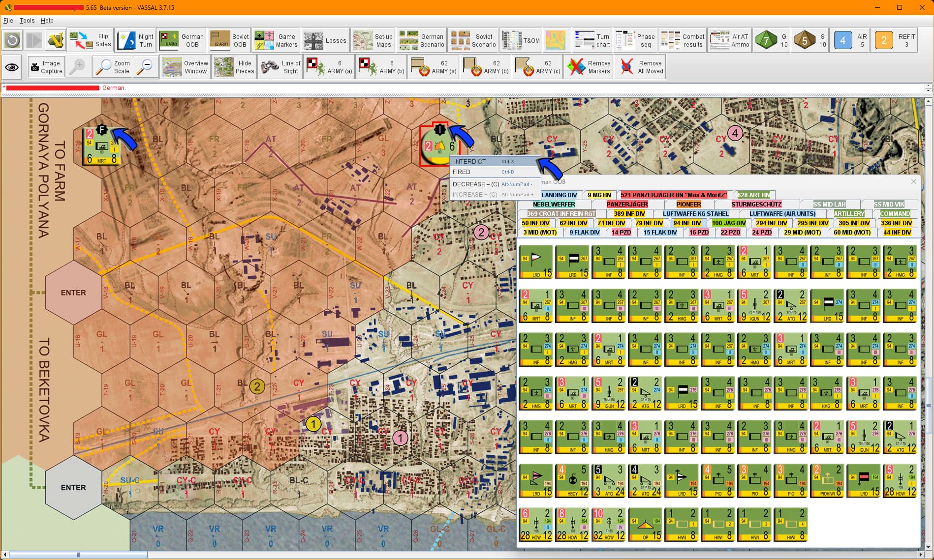Click the horizontal map scrollbar
Screen dimensions: 934x560
[79, 555]
